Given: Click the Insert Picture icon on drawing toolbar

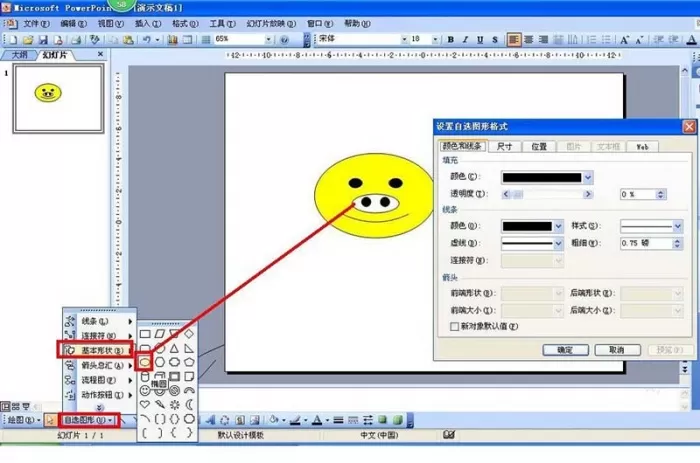Looking at the screenshot, I should [255, 420].
